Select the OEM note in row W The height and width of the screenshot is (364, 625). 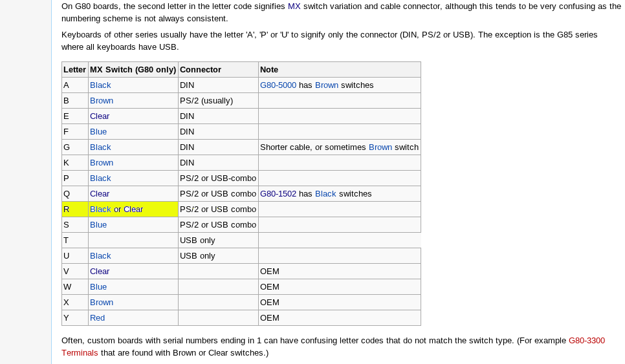[x=340, y=287]
